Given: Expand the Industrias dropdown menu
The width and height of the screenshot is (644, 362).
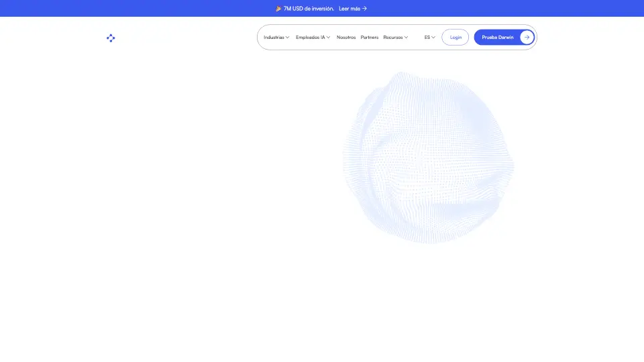Looking at the screenshot, I should pos(274,38).
